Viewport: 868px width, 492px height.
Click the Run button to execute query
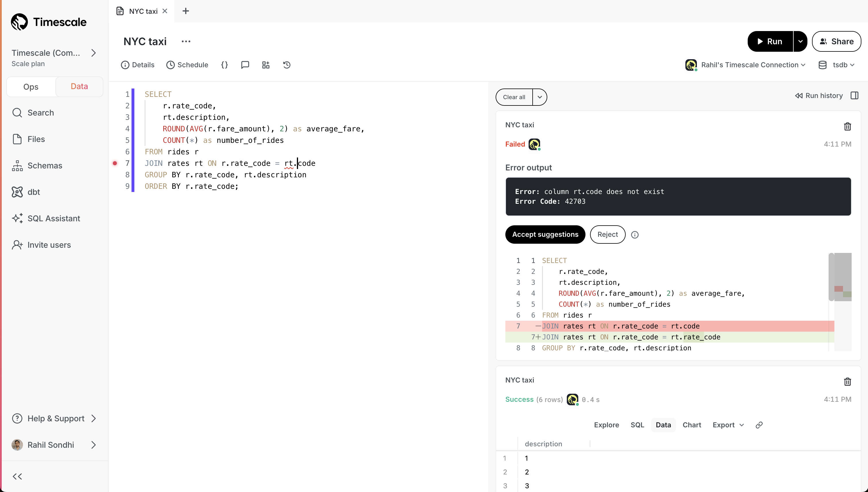point(770,41)
